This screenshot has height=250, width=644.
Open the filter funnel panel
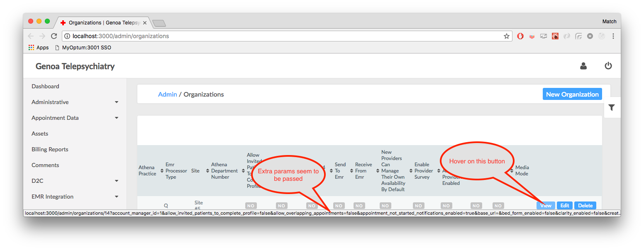click(x=611, y=107)
